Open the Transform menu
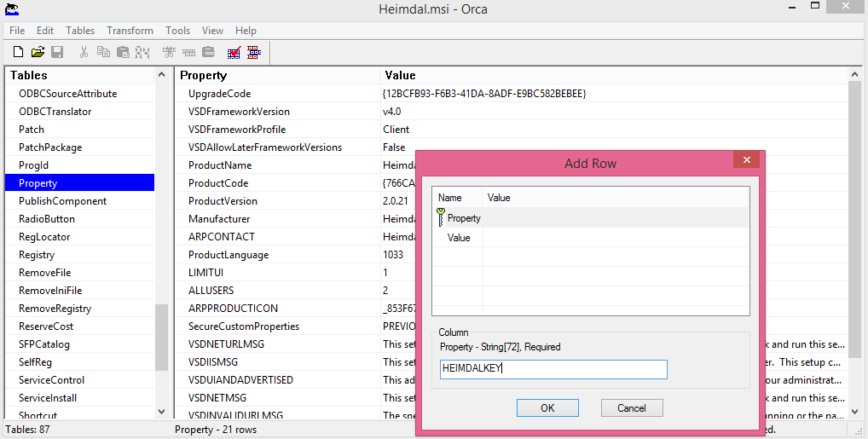This screenshot has width=868, height=439. pos(130,31)
